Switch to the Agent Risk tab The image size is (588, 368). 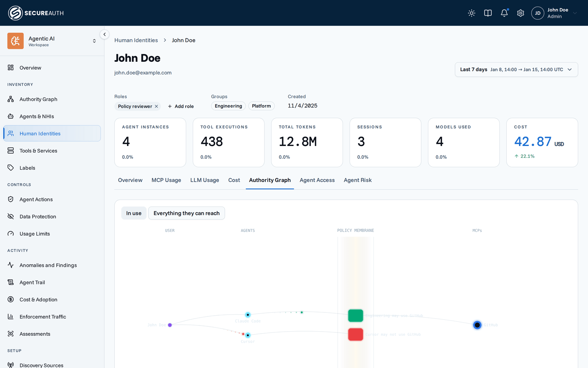(x=358, y=180)
